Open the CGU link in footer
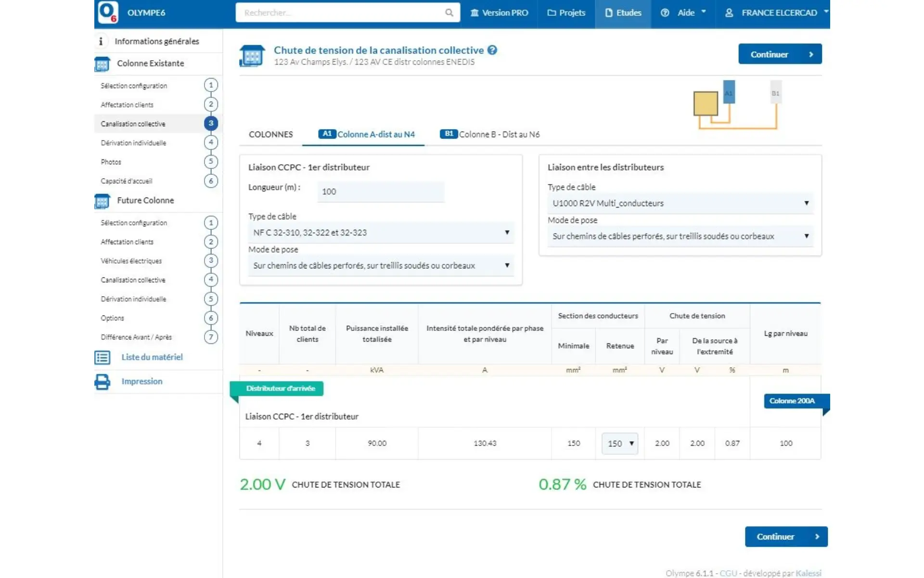 728,573
